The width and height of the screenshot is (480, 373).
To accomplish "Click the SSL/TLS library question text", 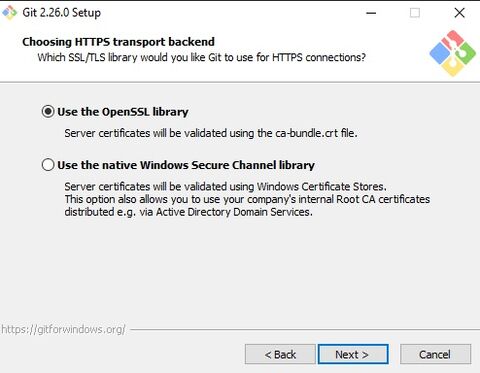I will click(x=201, y=58).
